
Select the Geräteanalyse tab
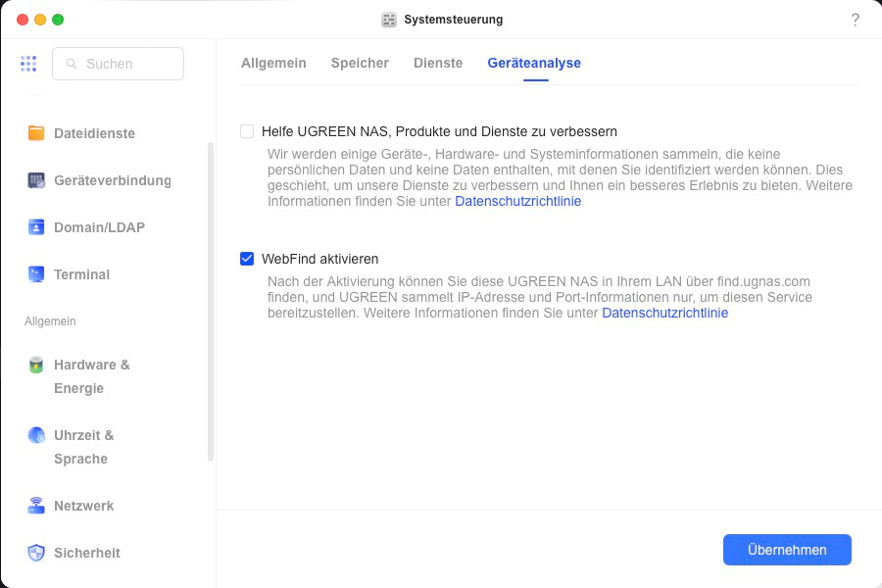pos(534,63)
